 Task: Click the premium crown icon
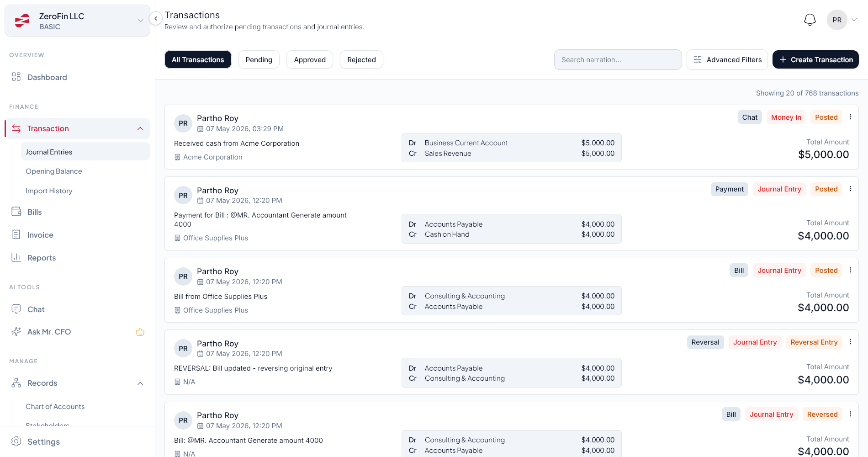(140, 332)
